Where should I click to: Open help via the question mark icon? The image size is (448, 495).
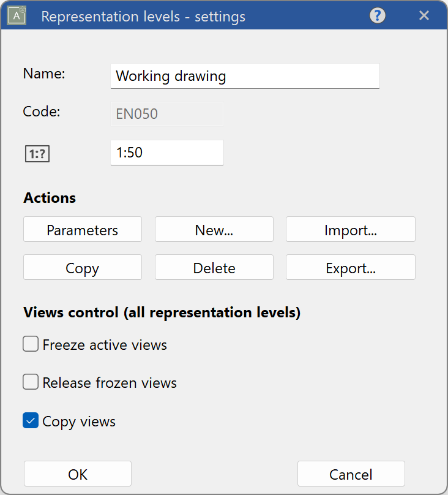377,16
